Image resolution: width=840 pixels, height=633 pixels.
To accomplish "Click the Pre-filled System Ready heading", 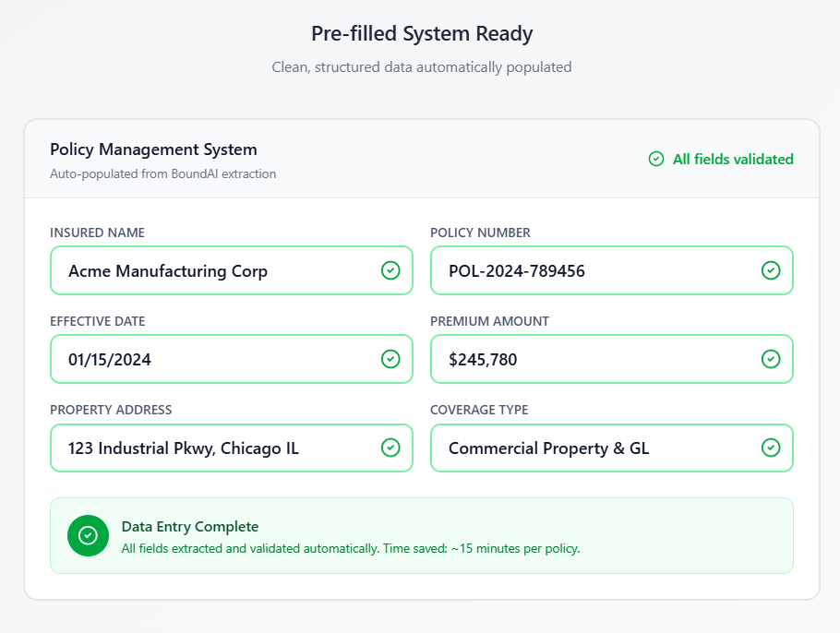I will pyautogui.click(x=422, y=34).
